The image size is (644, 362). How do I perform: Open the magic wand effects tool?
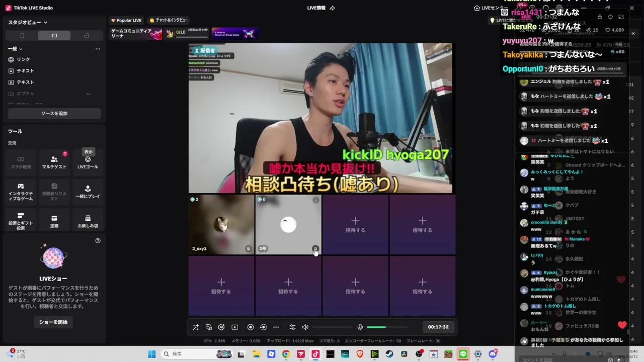[196, 327]
